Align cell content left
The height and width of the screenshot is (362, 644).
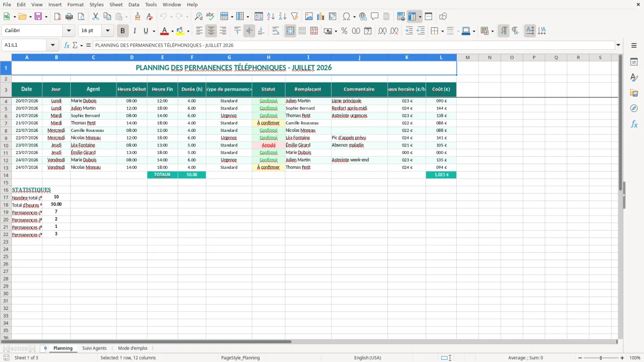(199, 31)
